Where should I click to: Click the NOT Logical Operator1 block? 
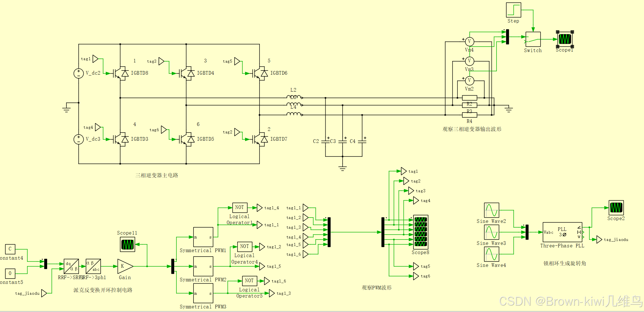point(240,208)
